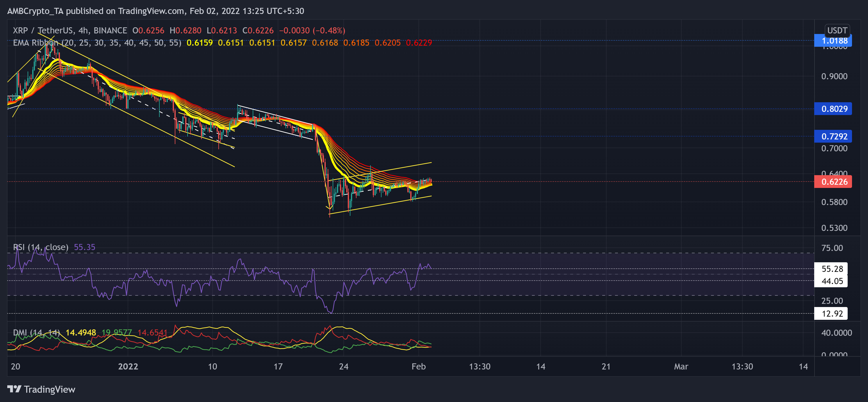Click the 0.5800 price axis label

(834, 202)
